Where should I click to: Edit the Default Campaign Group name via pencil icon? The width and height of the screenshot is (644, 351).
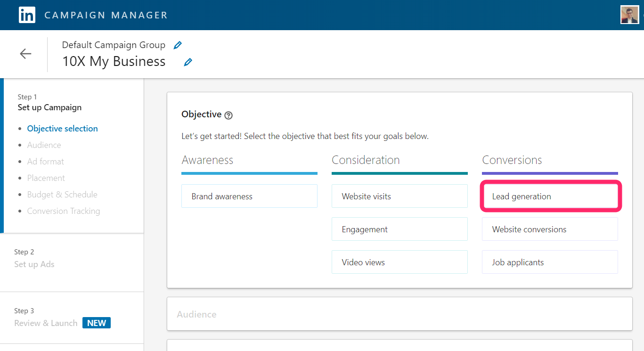coord(178,44)
